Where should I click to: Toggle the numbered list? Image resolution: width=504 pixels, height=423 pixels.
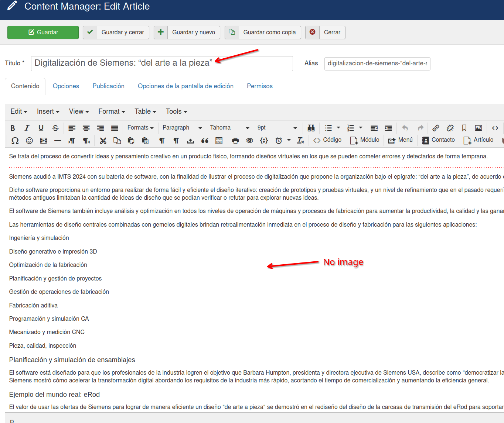351,128
